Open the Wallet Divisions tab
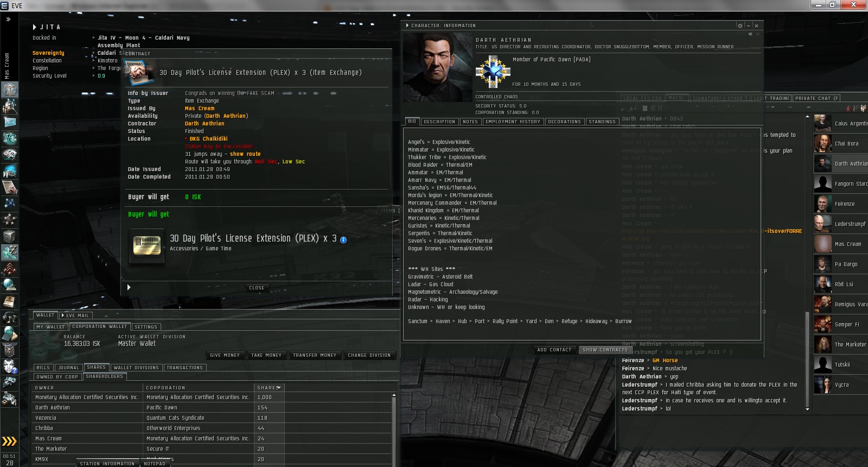The image size is (868, 467). [x=136, y=368]
